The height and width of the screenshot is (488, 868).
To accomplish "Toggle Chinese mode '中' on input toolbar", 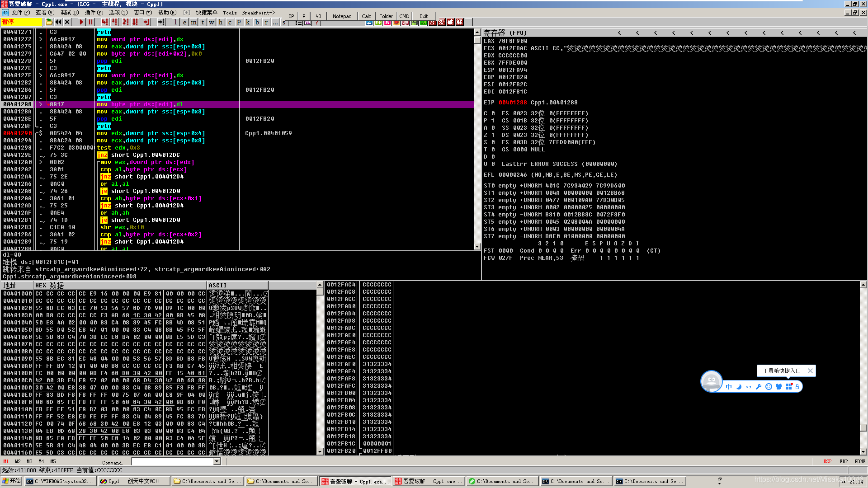I will [x=729, y=386].
